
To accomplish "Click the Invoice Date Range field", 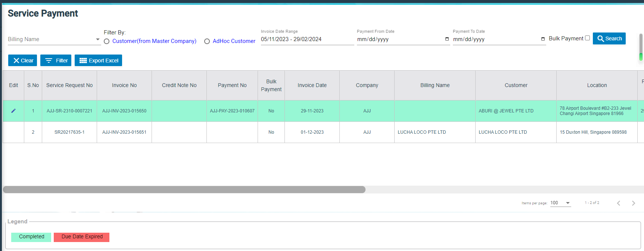I will coord(307,39).
